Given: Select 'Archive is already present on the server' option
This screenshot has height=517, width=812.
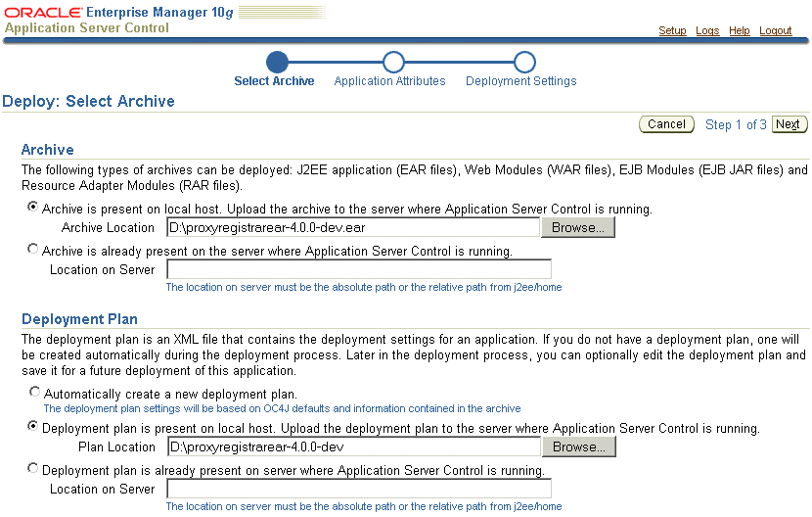Looking at the screenshot, I should [x=32, y=249].
